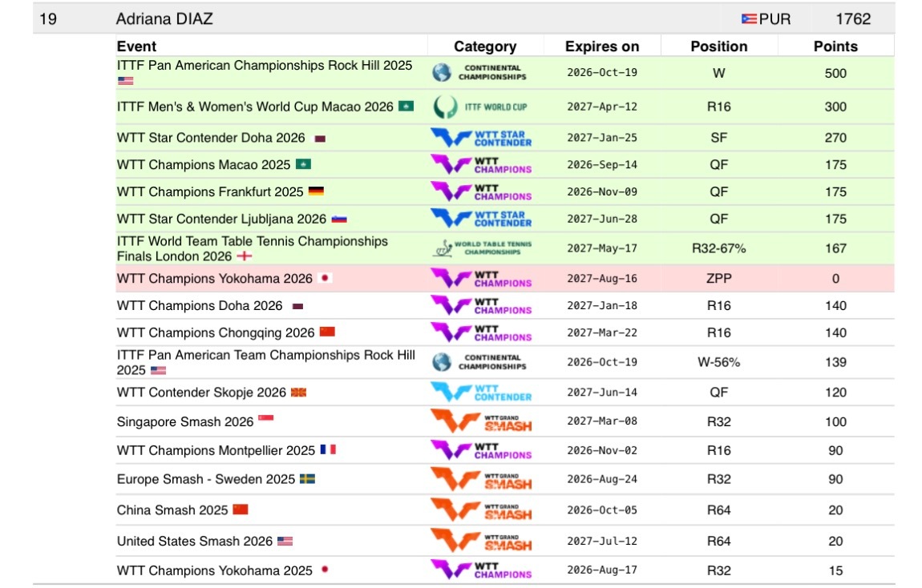
Task: Click WTT Champions logo in Chongqing 2026 row
Action: tap(481, 332)
